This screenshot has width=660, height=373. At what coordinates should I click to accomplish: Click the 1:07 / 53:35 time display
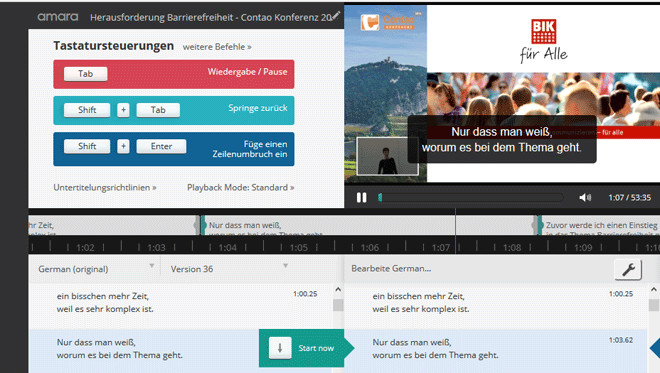tap(629, 197)
